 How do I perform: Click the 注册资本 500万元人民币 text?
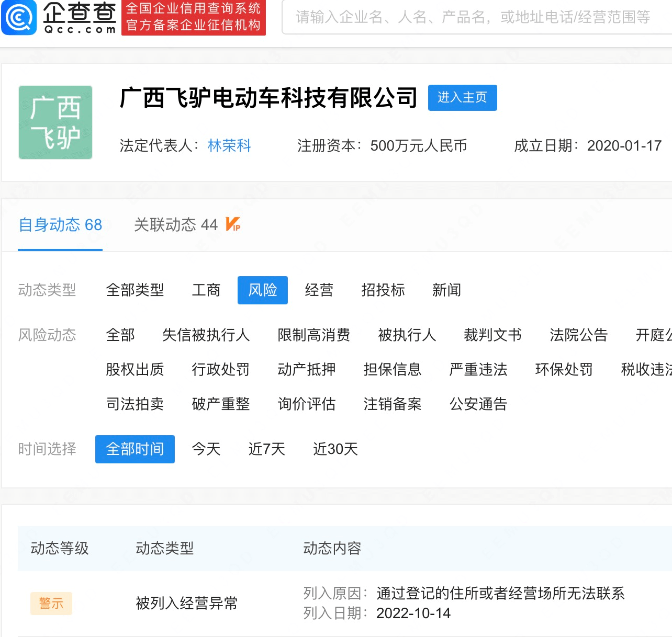click(x=382, y=145)
